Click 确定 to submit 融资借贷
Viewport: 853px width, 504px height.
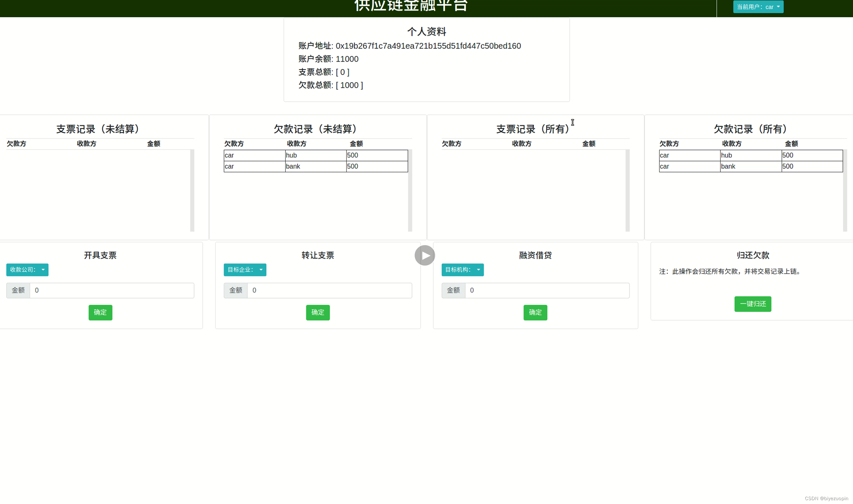(535, 313)
